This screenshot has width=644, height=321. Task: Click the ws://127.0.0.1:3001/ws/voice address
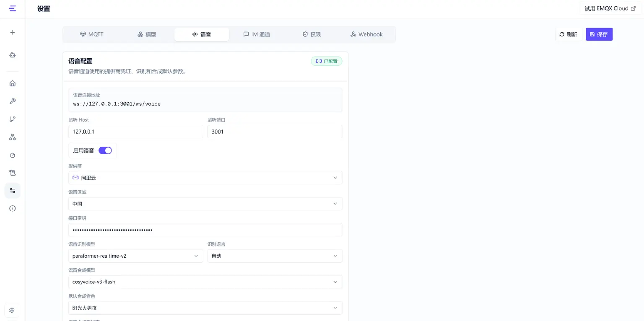pyautogui.click(x=117, y=104)
